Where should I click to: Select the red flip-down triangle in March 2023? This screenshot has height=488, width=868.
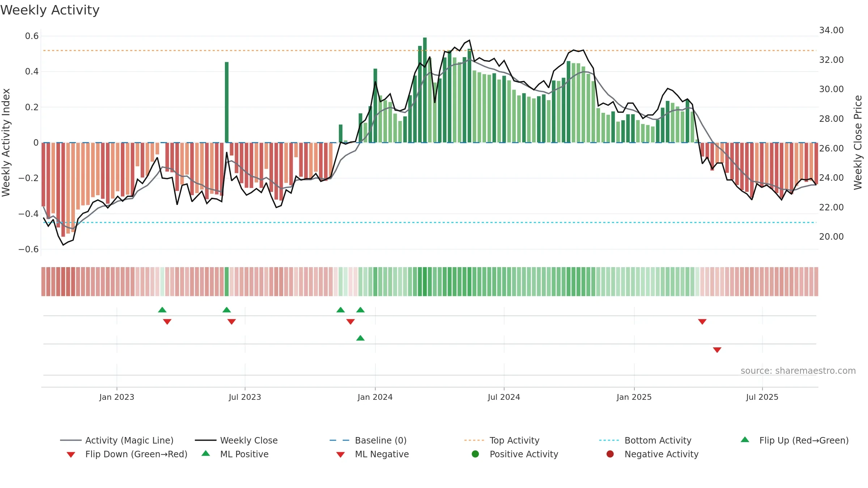(x=167, y=322)
